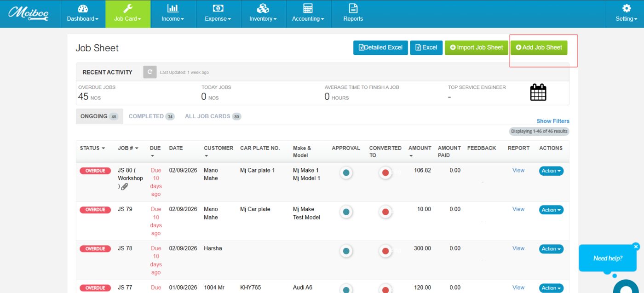
Task: Click the plain Excel export button
Action: tap(426, 47)
